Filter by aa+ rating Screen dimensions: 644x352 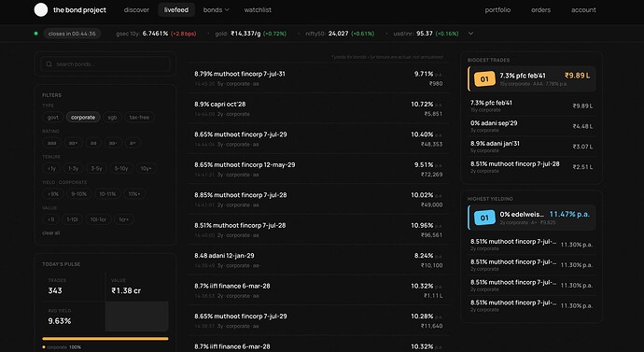73,143
